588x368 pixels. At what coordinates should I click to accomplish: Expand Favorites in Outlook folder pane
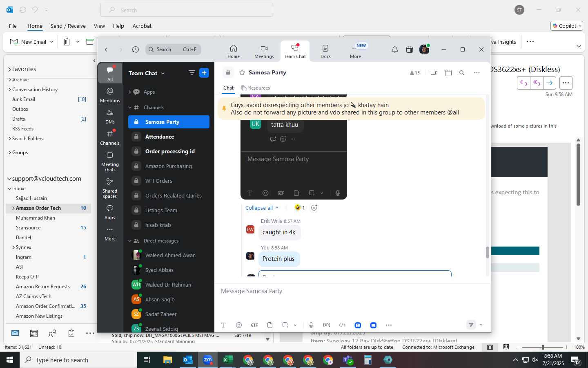coord(9,69)
